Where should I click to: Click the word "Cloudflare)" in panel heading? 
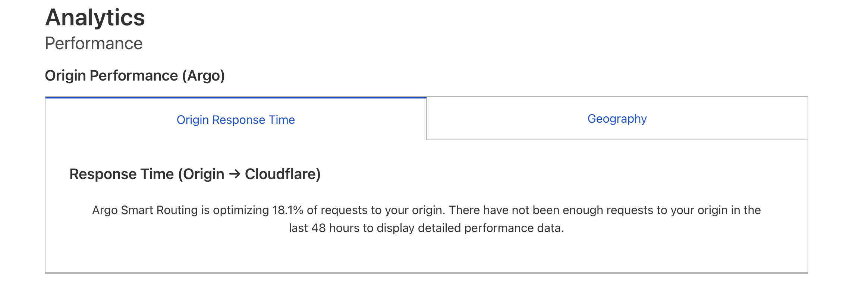pyautogui.click(x=283, y=174)
